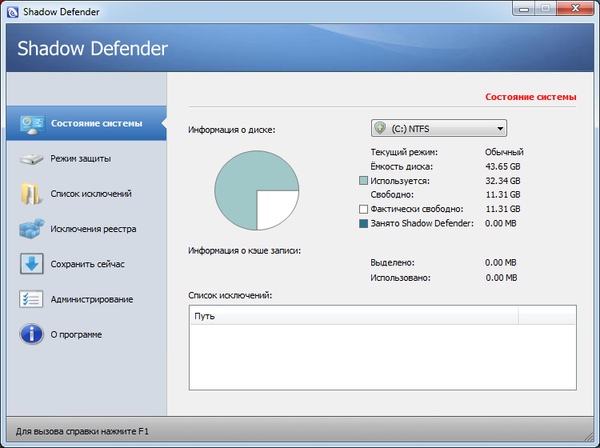Click the dark blue Занято Shadow Defender square
Image resolution: width=600 pixels, height=448 pixels.
click(x=363, y=224)
